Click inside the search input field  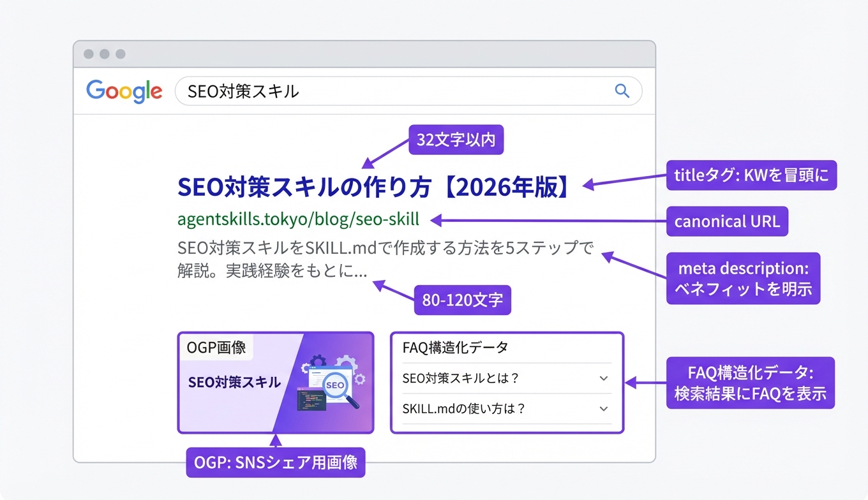tap(319, 91)
